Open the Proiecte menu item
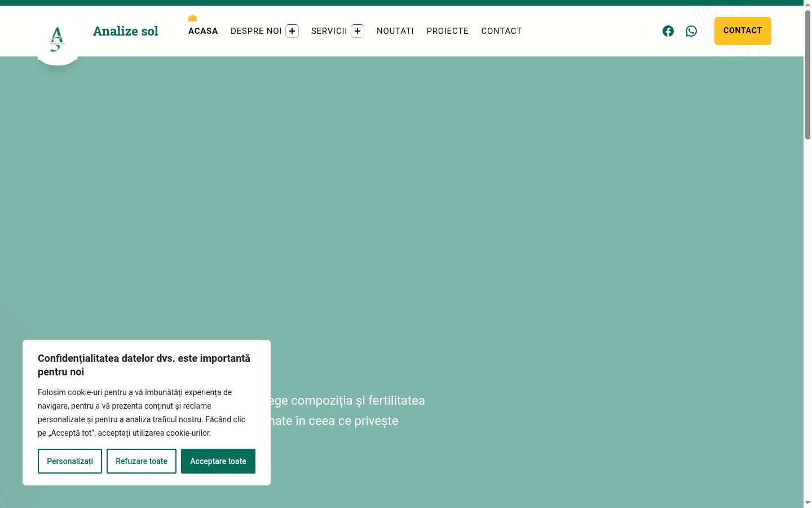 tap(448, 31)
